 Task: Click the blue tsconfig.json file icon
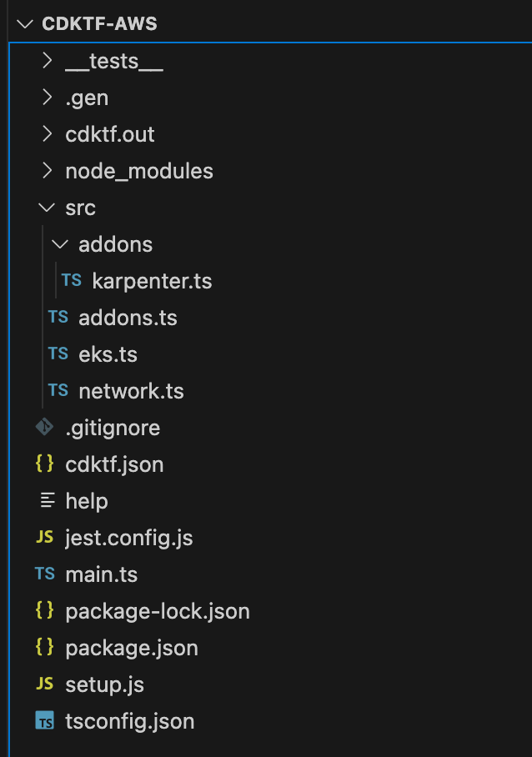45,720
